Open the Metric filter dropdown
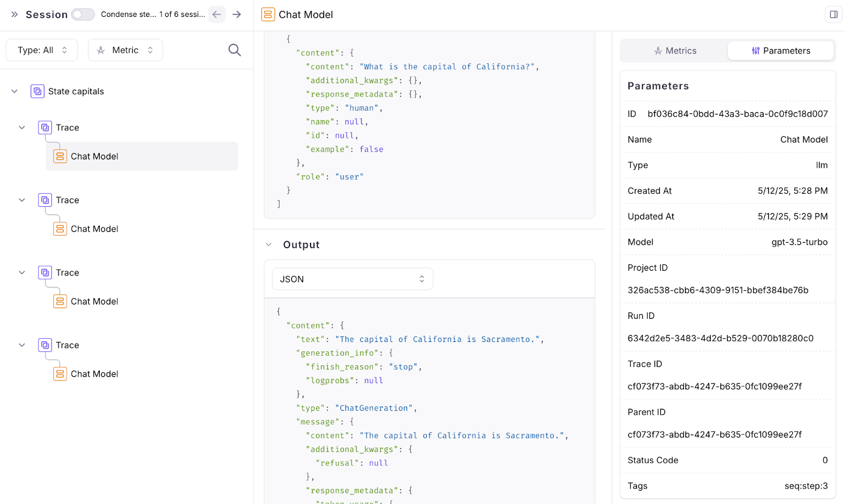The image size is (845, 504). [125, 50]
